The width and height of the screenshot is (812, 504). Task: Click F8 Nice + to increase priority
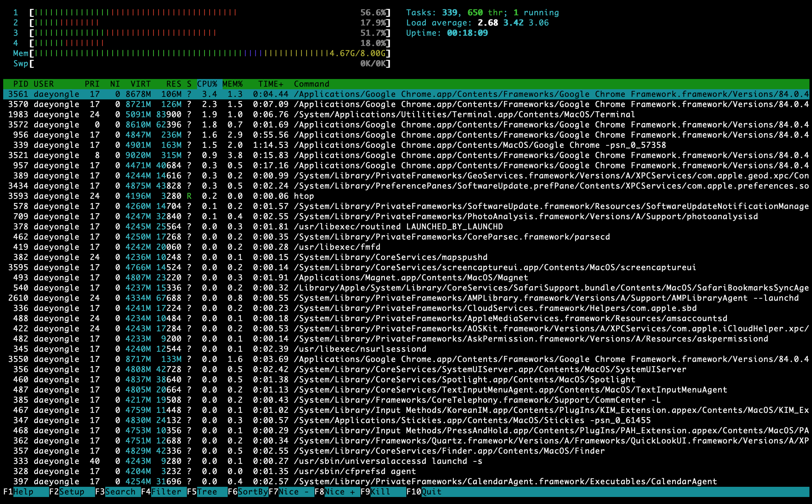(x=339, y=492)
